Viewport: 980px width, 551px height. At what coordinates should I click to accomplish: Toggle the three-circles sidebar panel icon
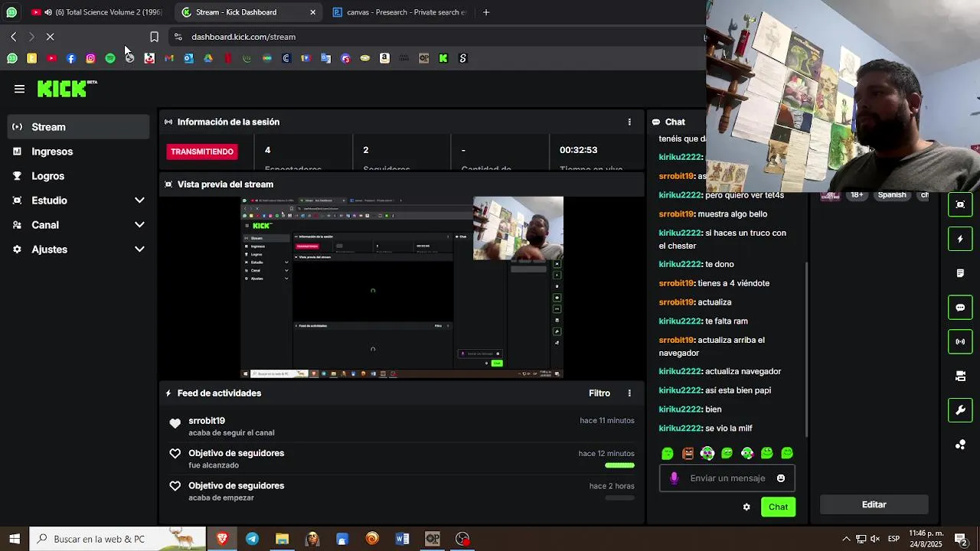[x=960, y=445]
